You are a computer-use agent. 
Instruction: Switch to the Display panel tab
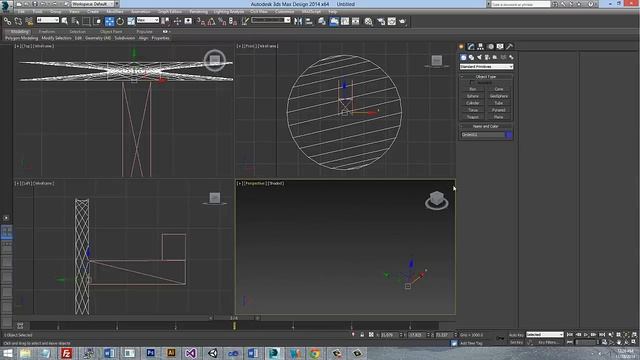coord(500,47)
